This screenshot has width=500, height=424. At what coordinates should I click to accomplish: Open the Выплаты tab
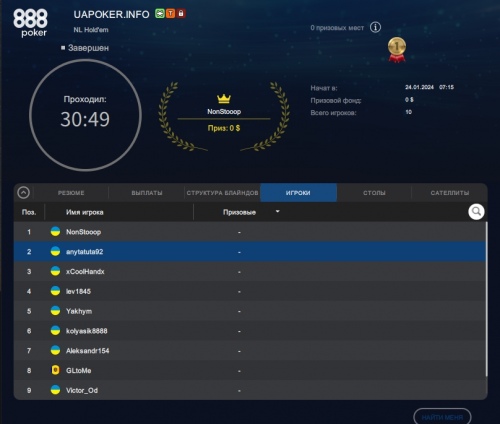tap(147, 193)
